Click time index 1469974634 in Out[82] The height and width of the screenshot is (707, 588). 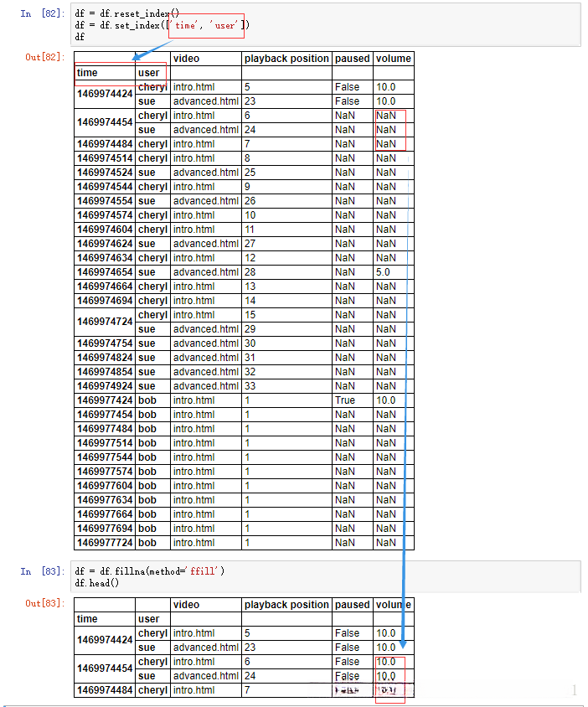click(105, 258)
